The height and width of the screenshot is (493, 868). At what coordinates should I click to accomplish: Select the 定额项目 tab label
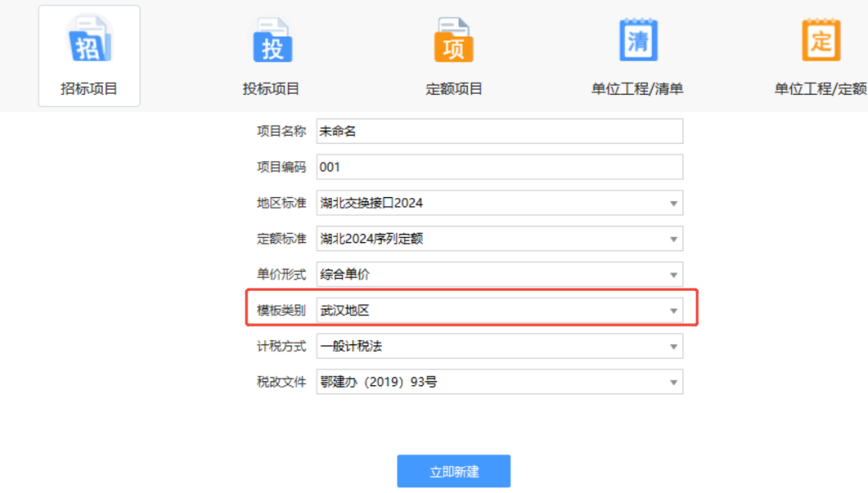454,88
